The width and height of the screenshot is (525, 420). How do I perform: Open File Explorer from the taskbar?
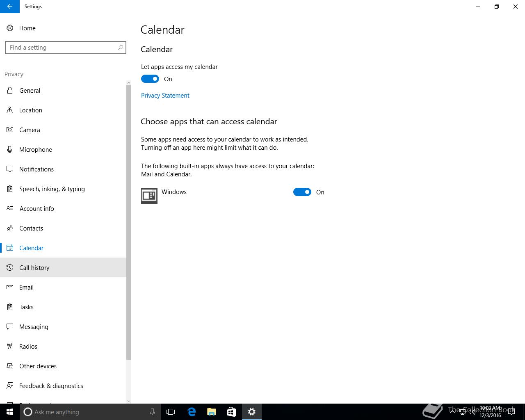(x=212, y=412)
